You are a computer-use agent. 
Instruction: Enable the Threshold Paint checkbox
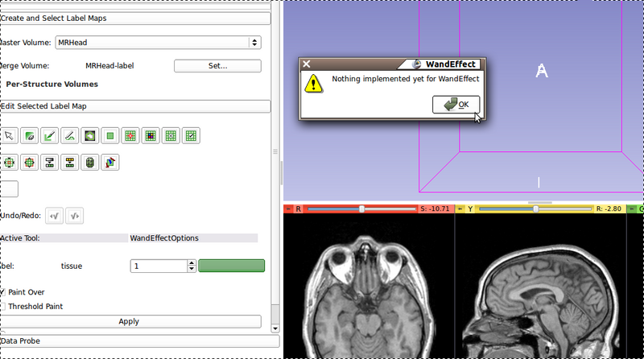pyautogui.click(x=3, y=307)
